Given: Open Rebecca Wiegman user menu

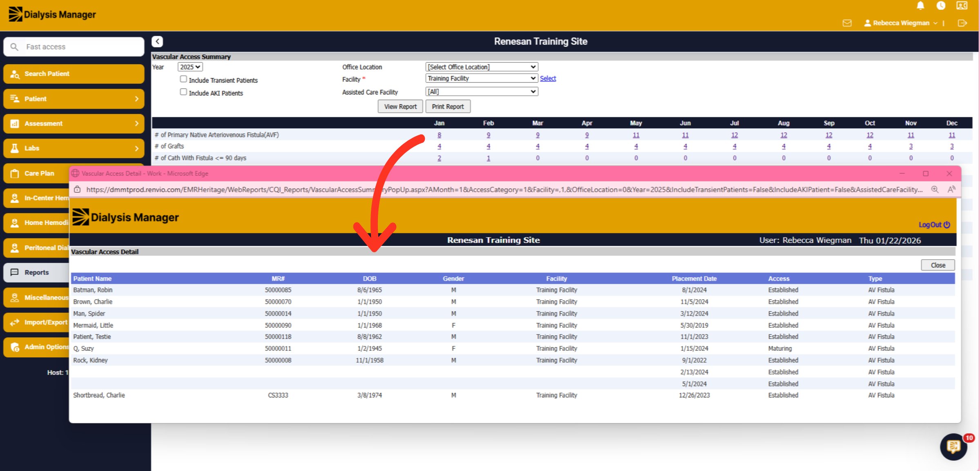Looking at the screenshot, I should pos(901,23).
